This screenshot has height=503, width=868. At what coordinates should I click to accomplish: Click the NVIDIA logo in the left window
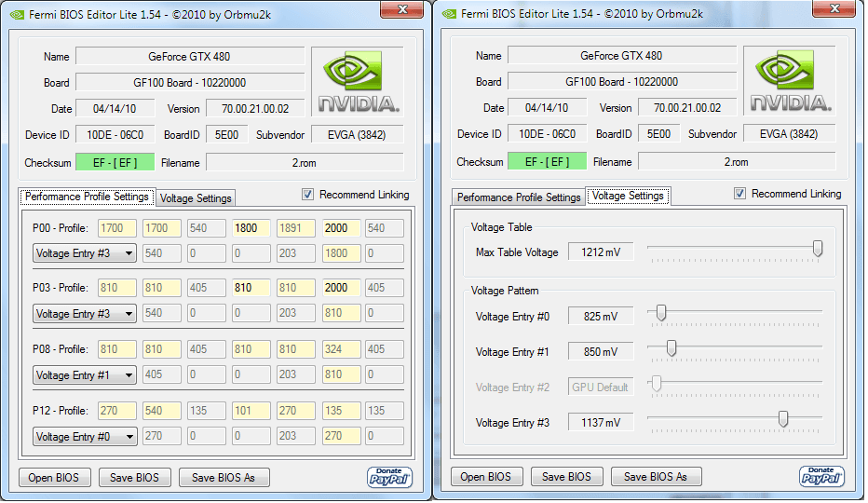click(x=358, y=82)
